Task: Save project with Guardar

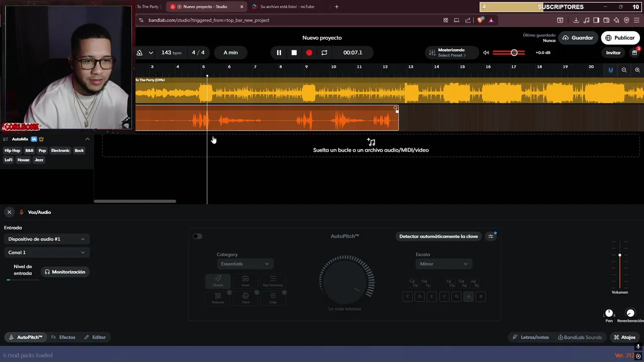Action: point(578,38)
